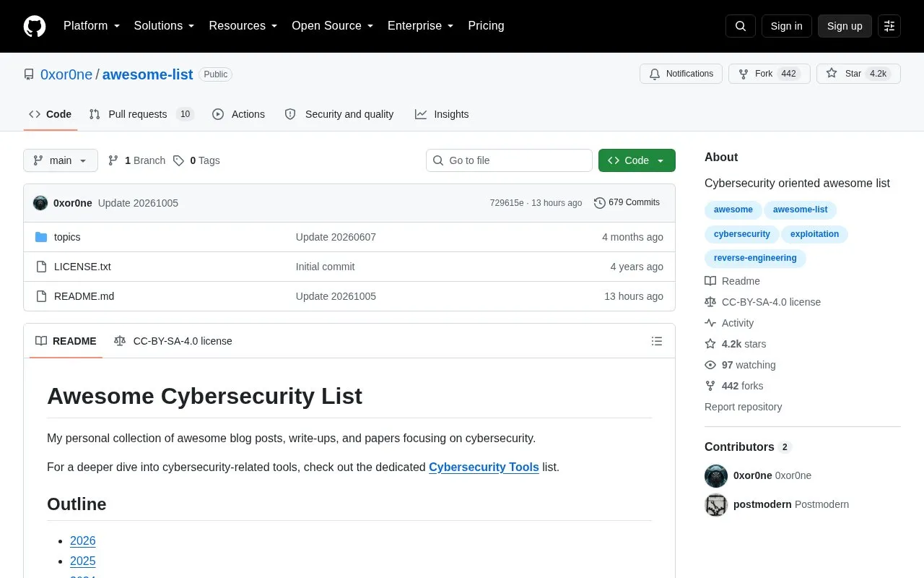Open the Pricing link

point(486,26)
